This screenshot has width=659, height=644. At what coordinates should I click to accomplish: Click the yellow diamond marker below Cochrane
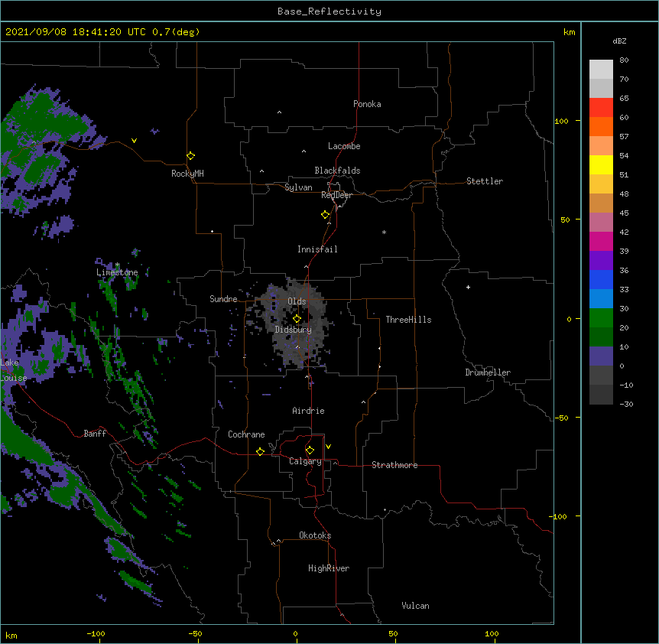(260, 451)
